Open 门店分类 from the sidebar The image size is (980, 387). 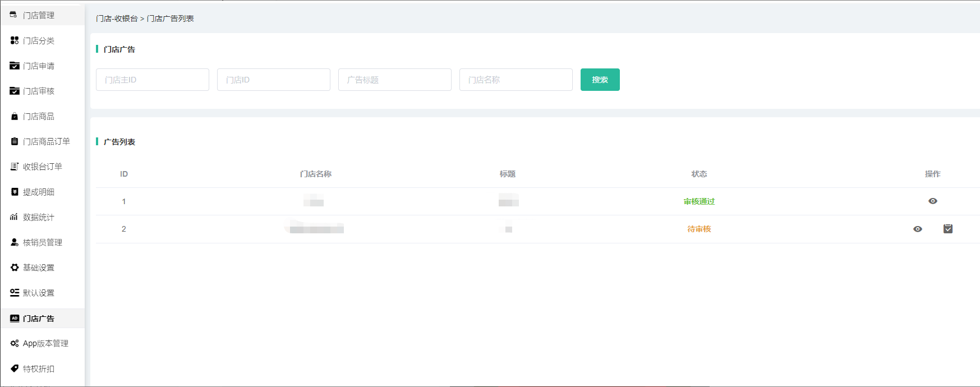[39, 40]
